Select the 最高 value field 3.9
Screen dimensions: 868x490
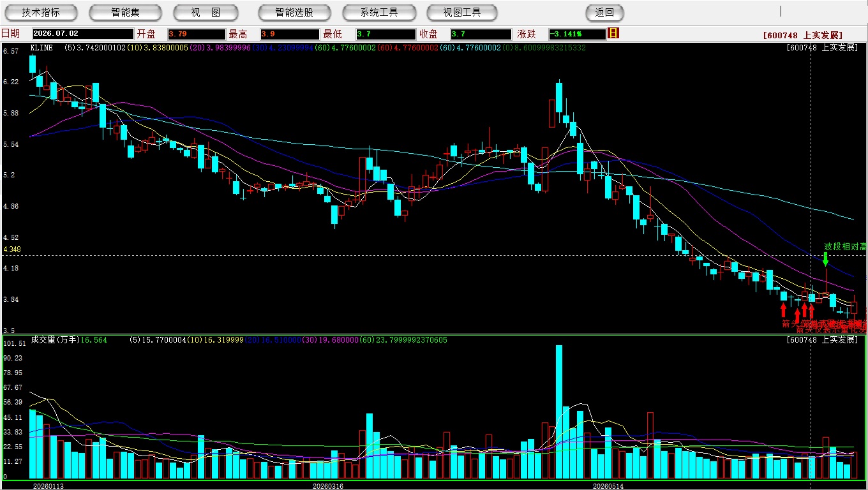click(x=289, y=34)
